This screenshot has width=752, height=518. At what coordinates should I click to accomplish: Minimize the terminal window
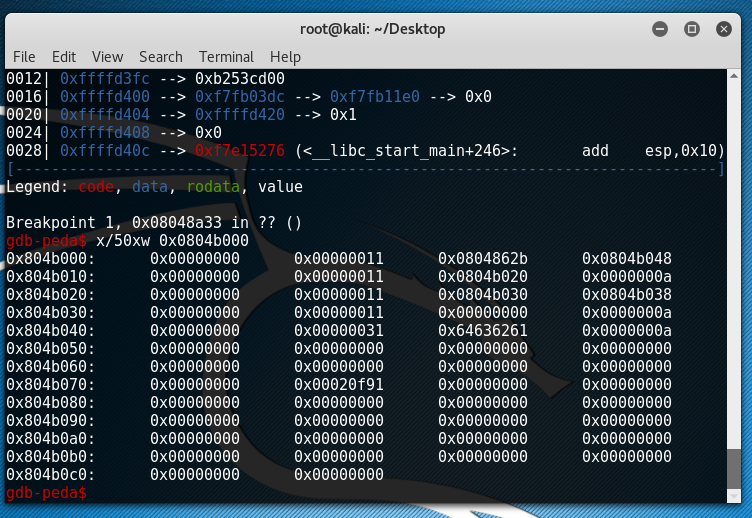660,29
